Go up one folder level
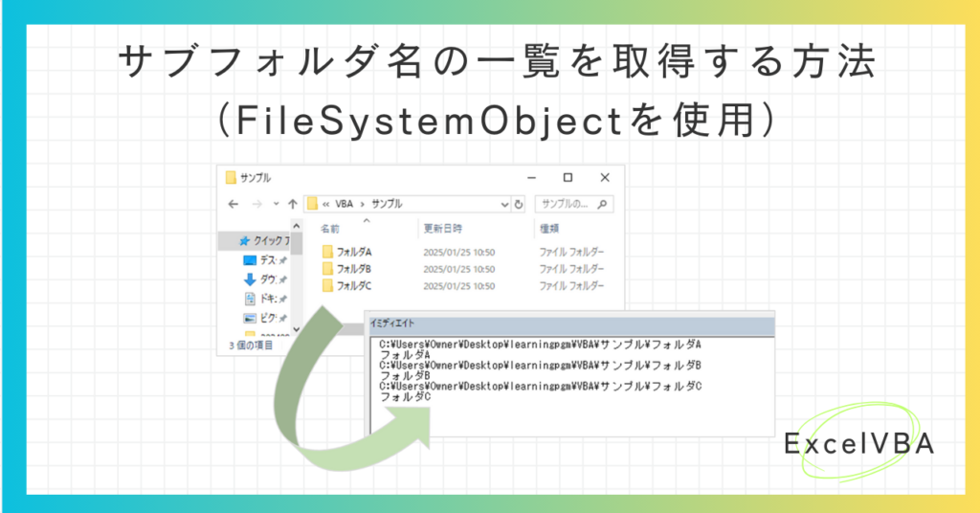Screen dimensions: 980x513 (292, 204)
